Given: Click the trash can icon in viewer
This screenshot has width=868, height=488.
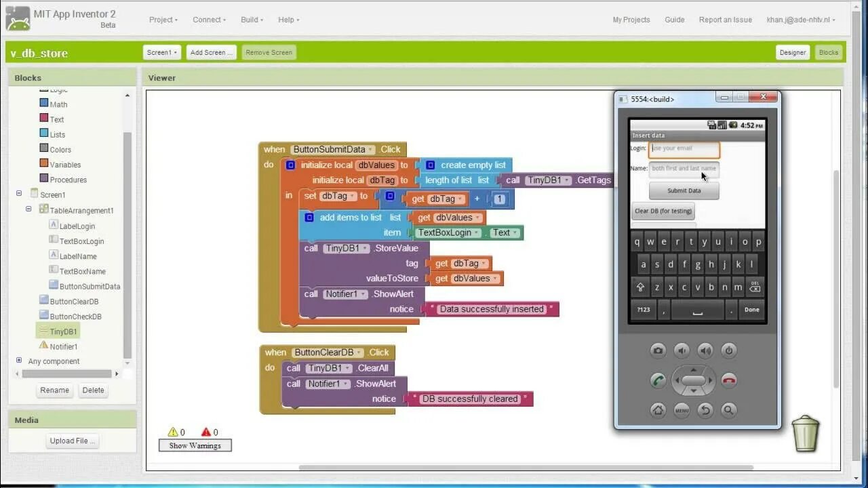Looking at the screenshot, I should pyautogui.click(x=806, y=434).
